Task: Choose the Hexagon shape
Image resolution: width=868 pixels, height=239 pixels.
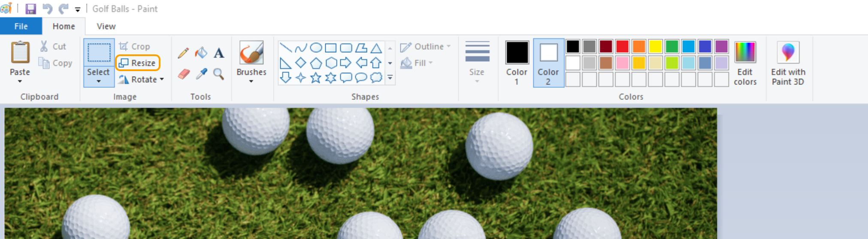Action: click(331, 63)
